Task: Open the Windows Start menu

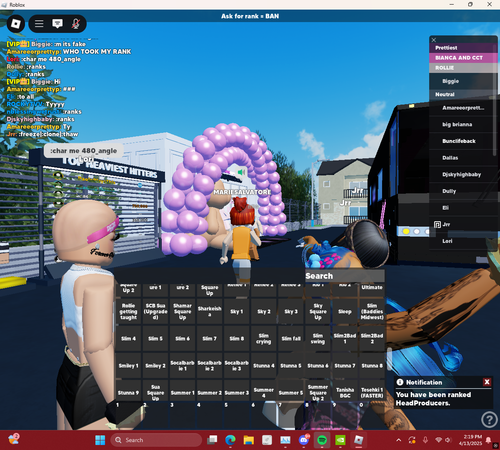Action: (100, 440)
